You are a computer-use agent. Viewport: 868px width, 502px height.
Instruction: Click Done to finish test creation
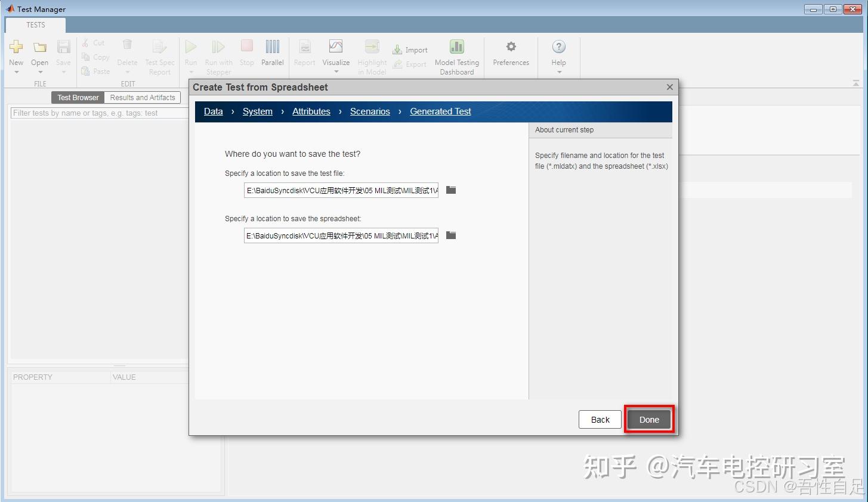click(648, 419)
